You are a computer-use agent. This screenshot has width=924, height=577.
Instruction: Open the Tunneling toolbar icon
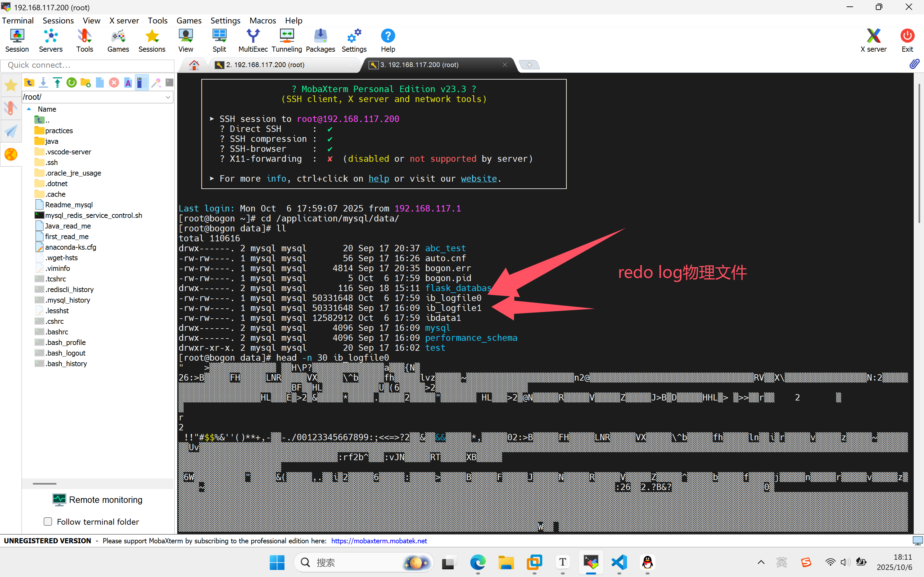click(x=287, y=40)
